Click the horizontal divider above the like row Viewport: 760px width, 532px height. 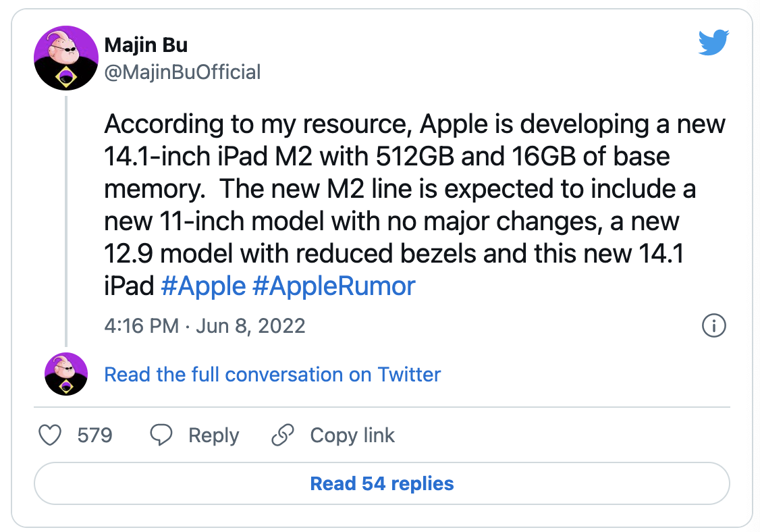coord(382,408)
